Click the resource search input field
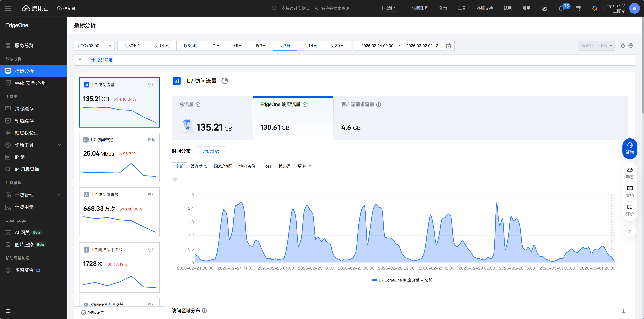This screenshot has height=319, width=644. (x=315, y=8)
